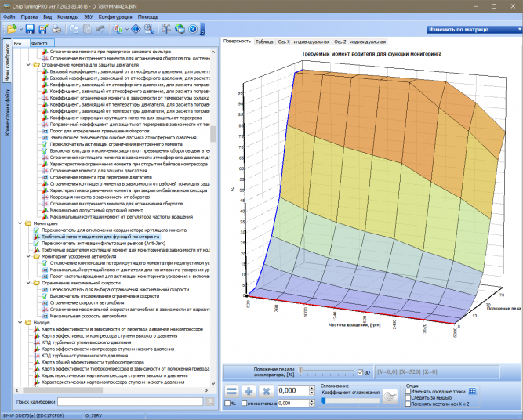This screenshot has width=523, height=420.
Task: Open the Команды menu
Action: pyautogui.click(x=68, y=16)
